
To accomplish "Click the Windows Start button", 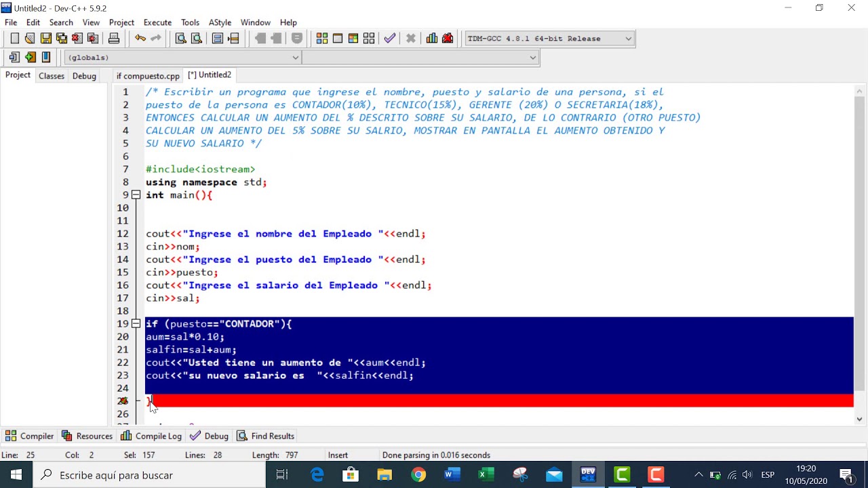I will [16, 475].
